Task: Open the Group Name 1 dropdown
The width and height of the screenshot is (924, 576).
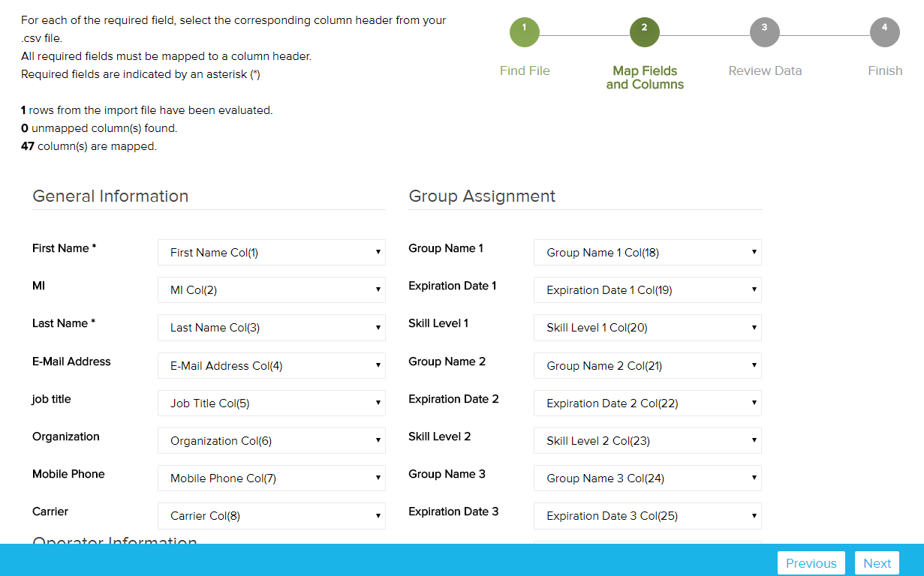Action: [648, 253]
